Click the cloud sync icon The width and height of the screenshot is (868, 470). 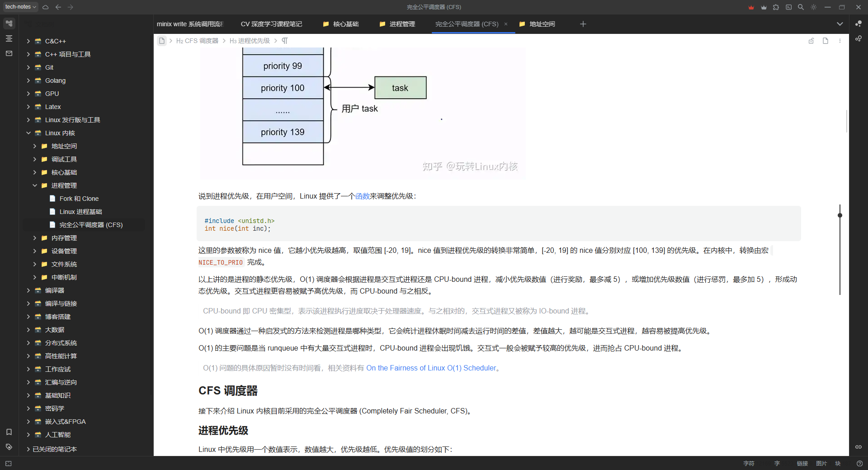(46, 7)
